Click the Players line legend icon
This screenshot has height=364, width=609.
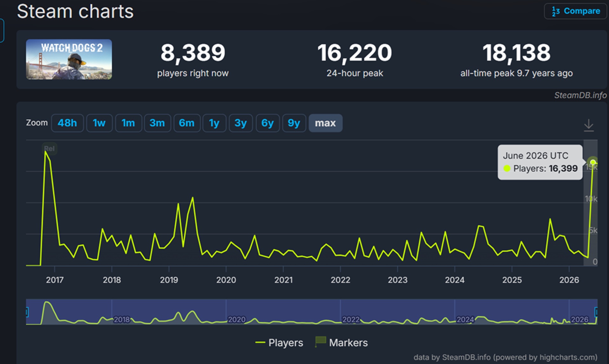260,342
